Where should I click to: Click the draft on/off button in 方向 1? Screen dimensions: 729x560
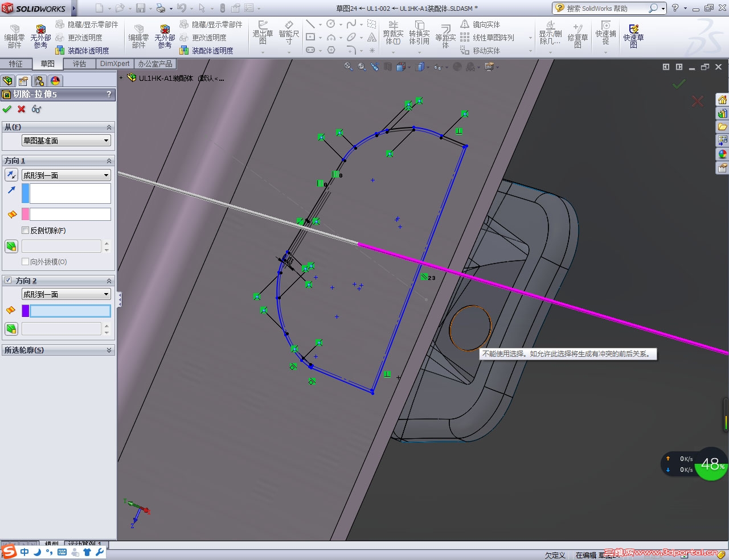(x=11, y=246)
